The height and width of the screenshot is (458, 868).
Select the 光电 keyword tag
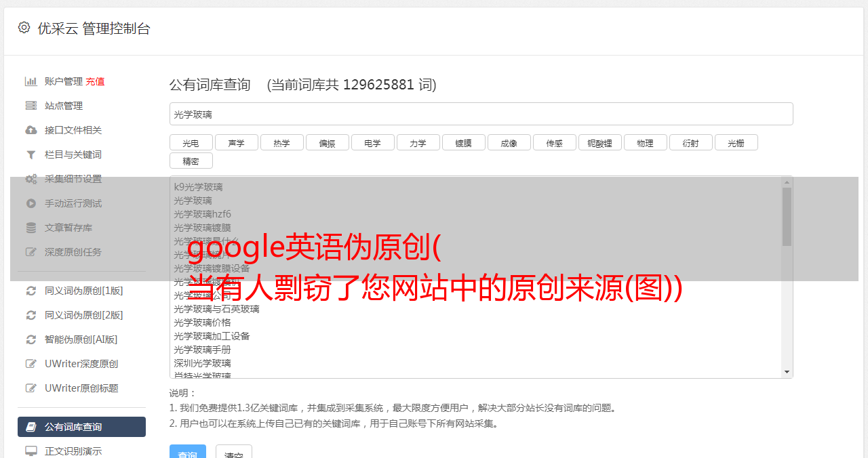(x=191, y=142)
